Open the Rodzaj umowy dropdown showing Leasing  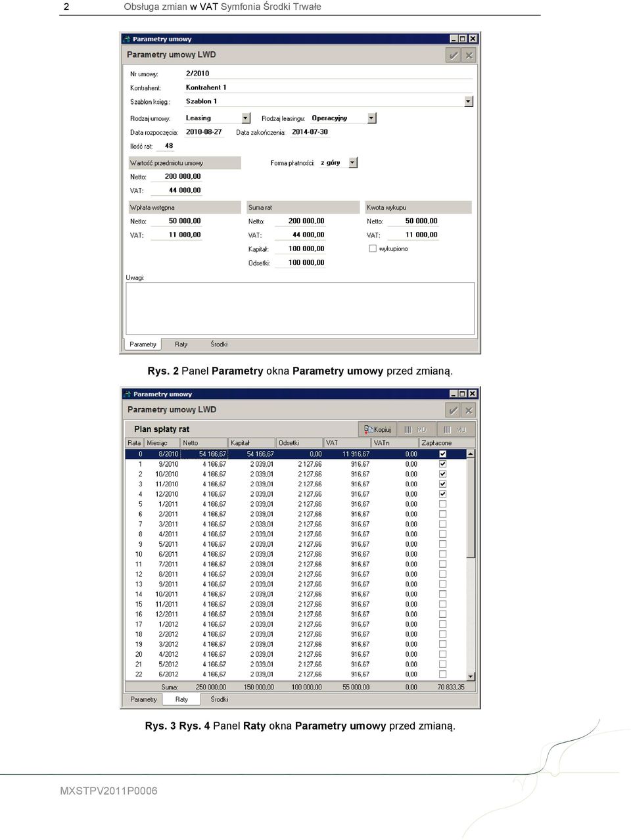coord(246,118)
